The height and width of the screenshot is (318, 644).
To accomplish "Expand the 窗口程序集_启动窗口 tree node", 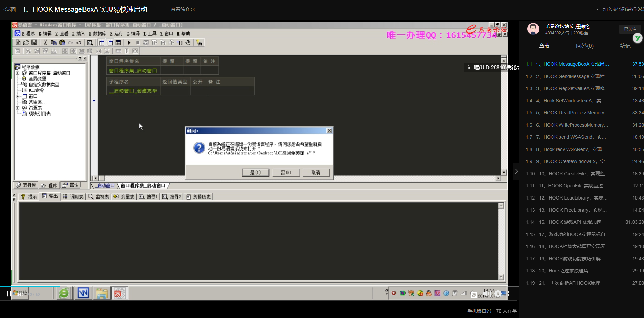I will 18,73.
